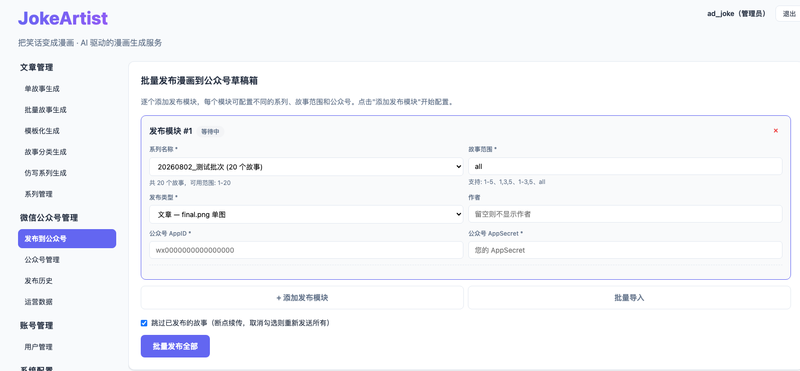Click the JokeArtist logo title
Image resolution: width=800 pixels, height=371 pixels.
point(63,18)
